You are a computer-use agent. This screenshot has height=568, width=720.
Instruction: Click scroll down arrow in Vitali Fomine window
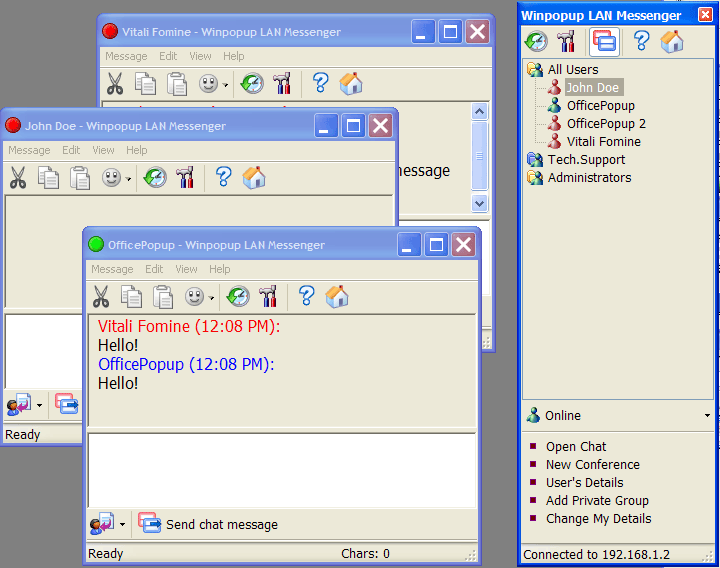pos(479,203)
